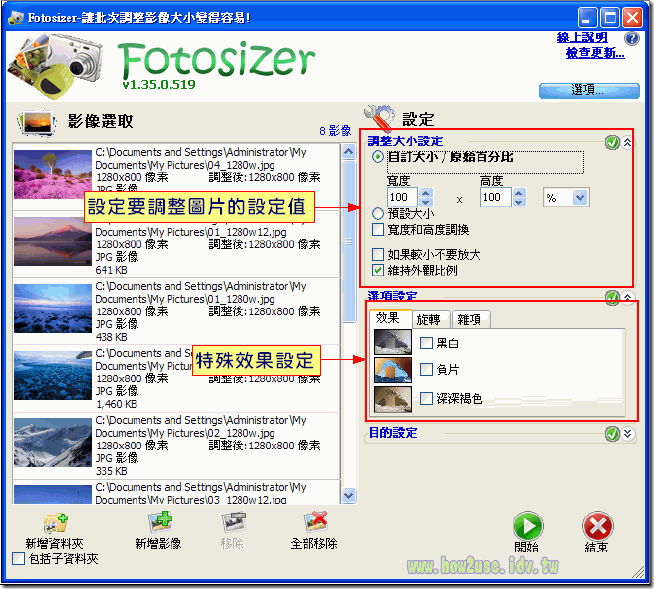Decrease width with the down arrow
This screenshot has width=654, height=589.
point(425,202)
